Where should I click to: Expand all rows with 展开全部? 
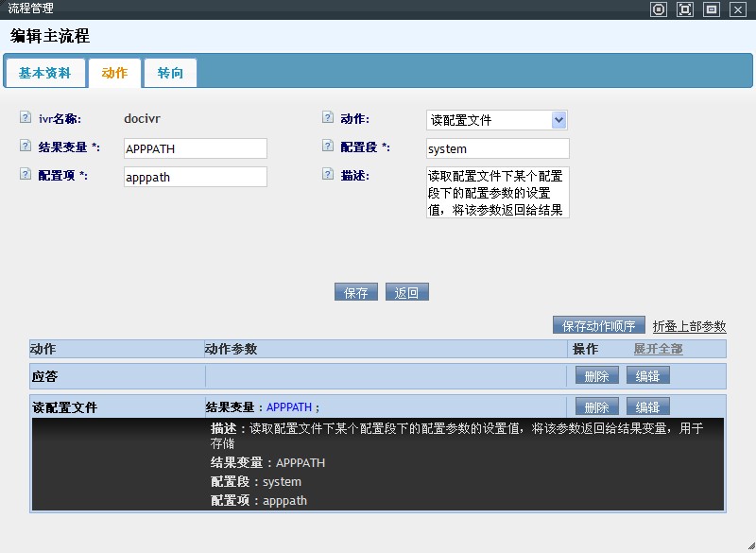pyautogui.click(x=658, y=349)
